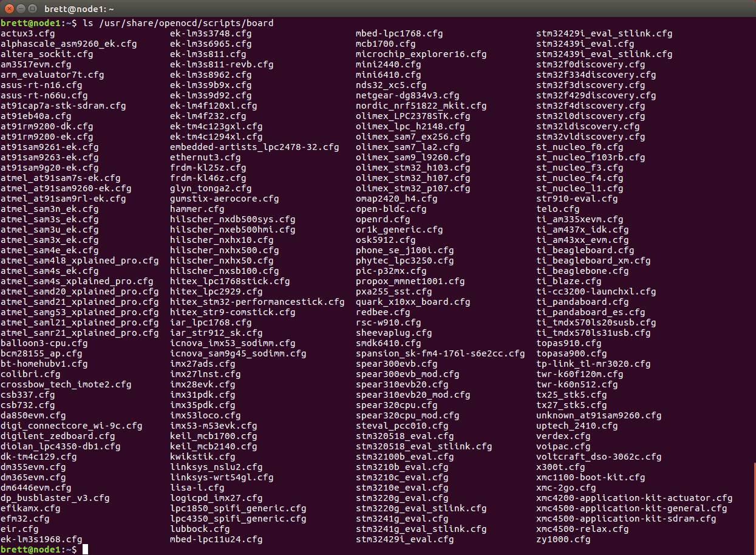
Task: Click hilscher_nxhx500.cfg entry
Action: click(x=225, y=250)
